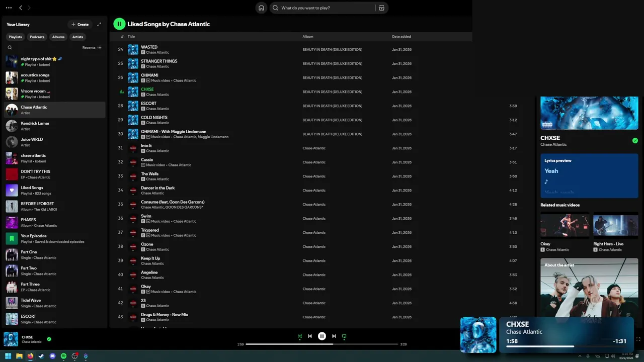The width and height of the screenshot is (644, 362).
Task: Toggle shuffle in the player bar
Action: (x=300, y=336)
